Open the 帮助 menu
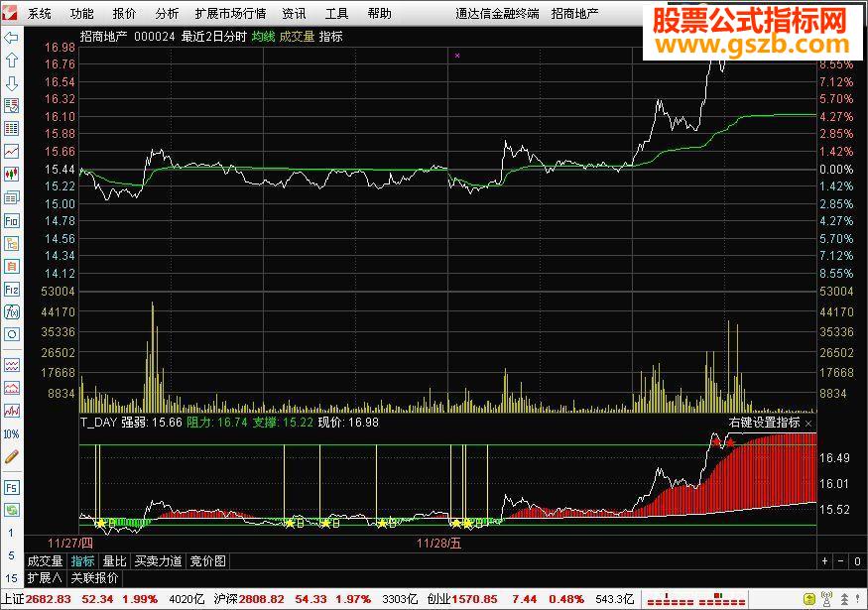The image size is (868, 610). click(x=379, y=13)
